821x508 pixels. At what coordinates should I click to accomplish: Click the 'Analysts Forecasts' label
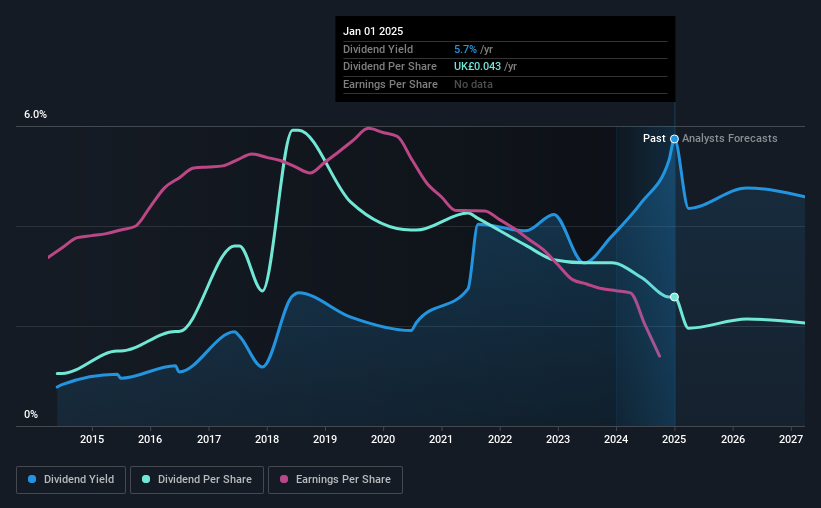click(x=729, y=138)
